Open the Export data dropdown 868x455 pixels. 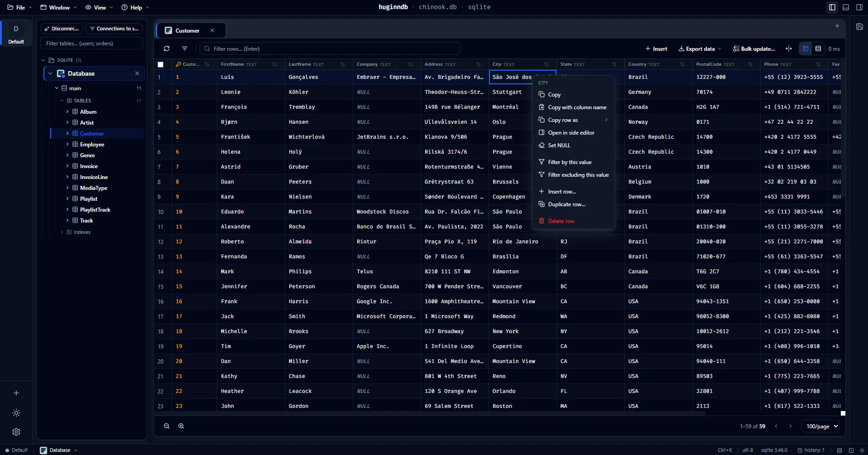click(700, 48)
